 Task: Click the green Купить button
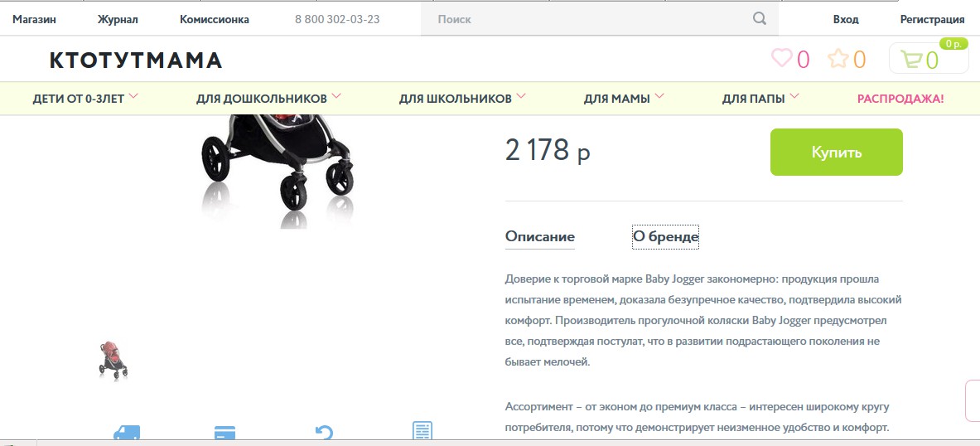point(836,152)
